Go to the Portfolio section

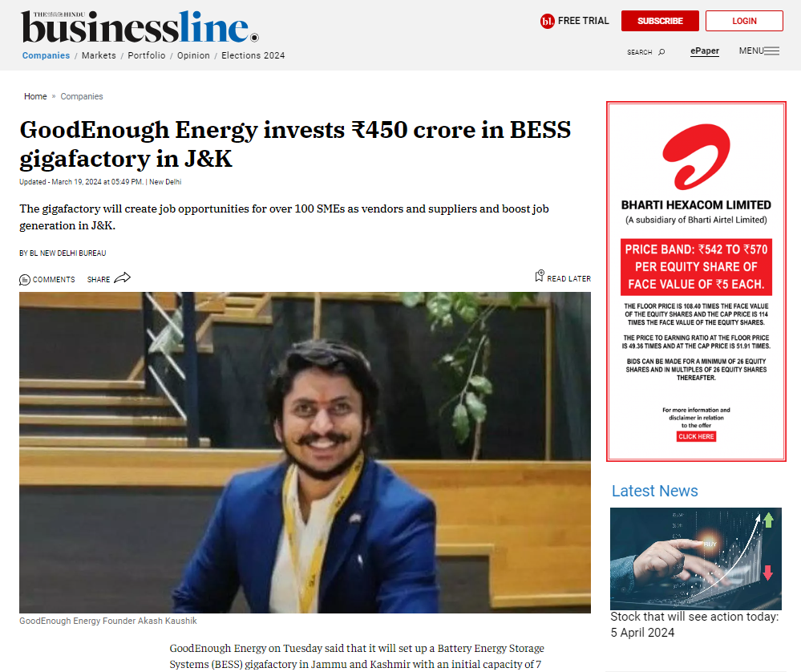point(147,55)
